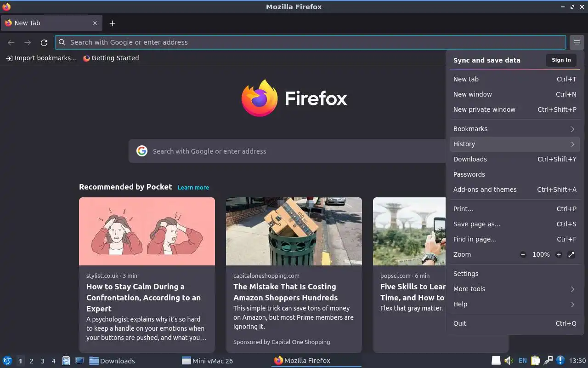Click the Firefox icon in title bar

click(6, 6)
